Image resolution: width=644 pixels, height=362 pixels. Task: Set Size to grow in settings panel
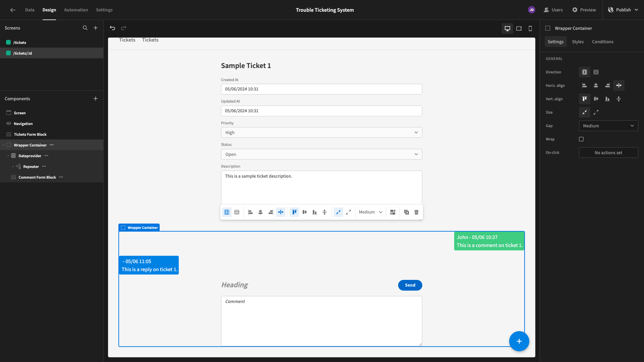tap(596, 112)
